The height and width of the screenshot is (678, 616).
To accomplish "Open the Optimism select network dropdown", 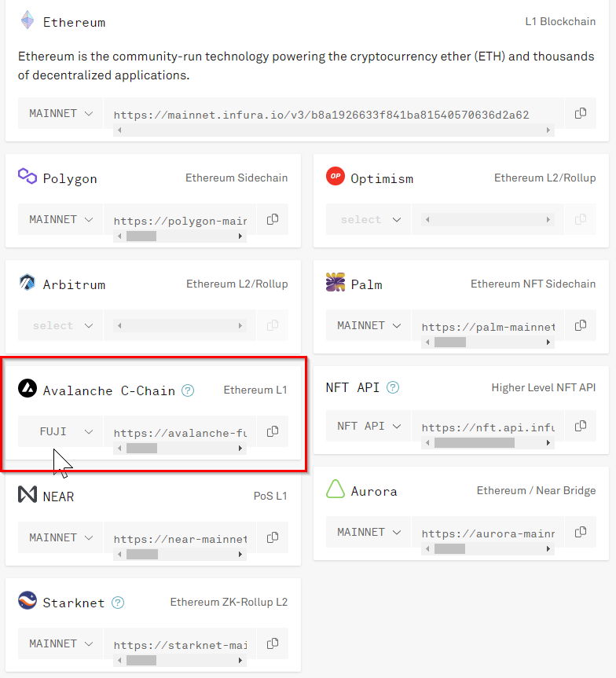I will (368, 219).
